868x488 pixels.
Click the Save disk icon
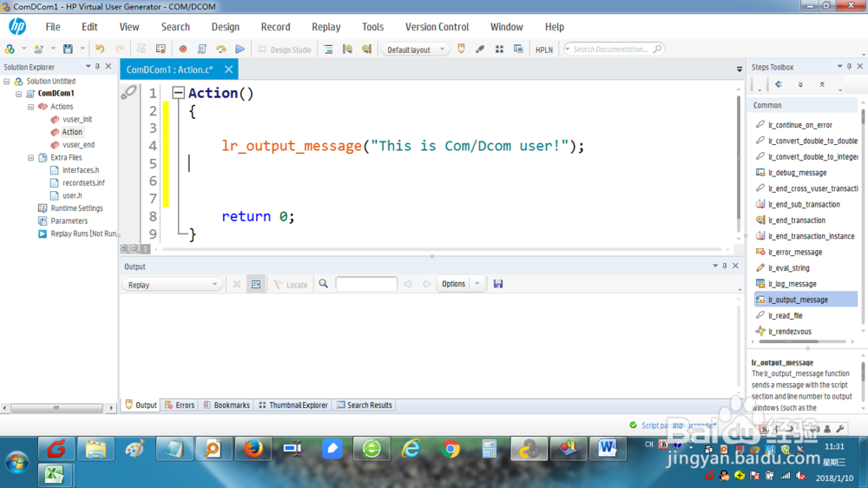click(x=68, y=49)
